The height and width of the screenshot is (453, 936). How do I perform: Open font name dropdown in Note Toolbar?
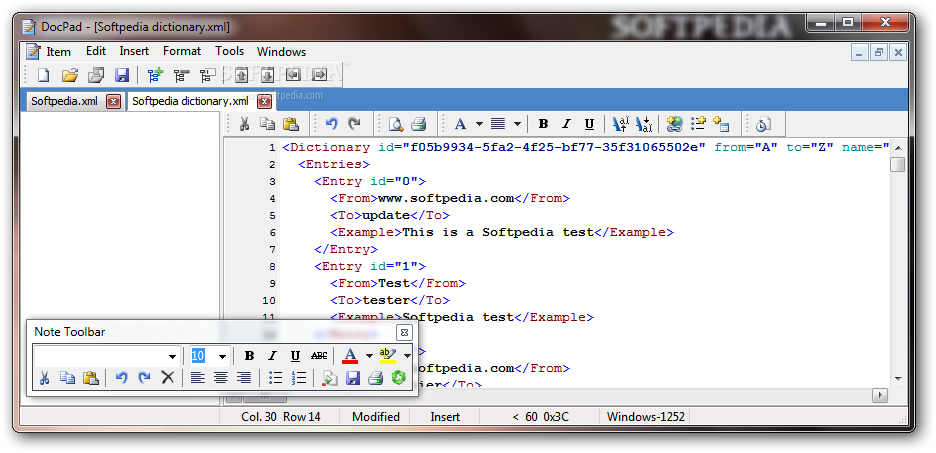(172, 356)
